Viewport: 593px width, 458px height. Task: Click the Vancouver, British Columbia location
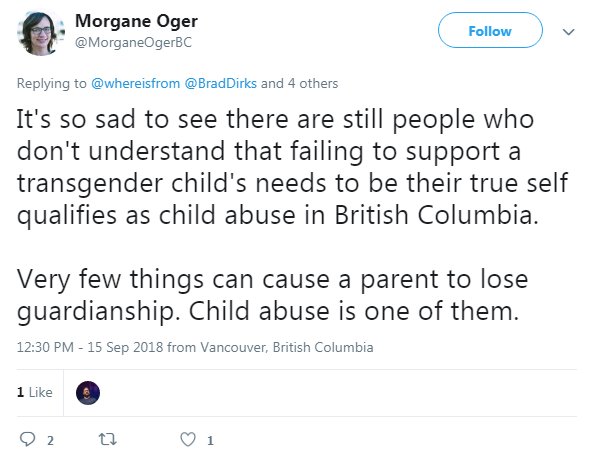287,347
